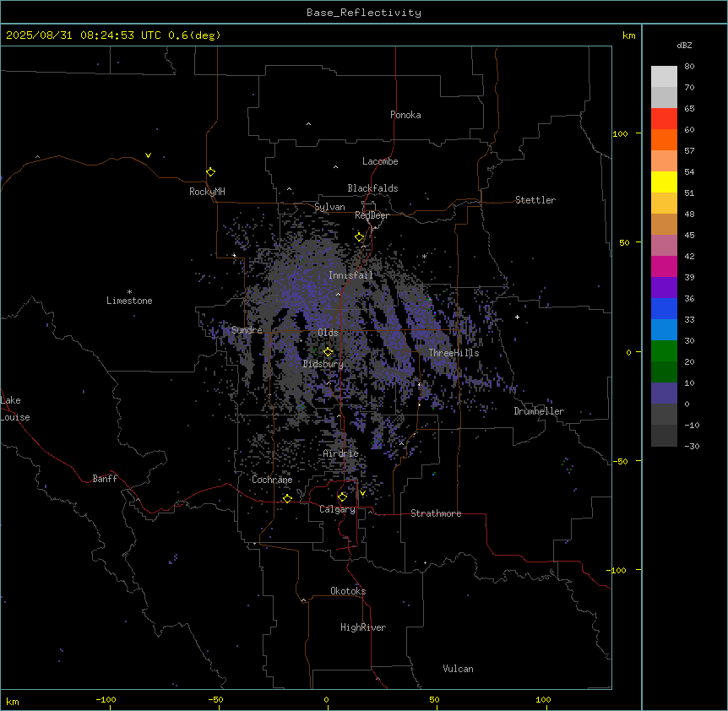Pick the bright green 30 dBZ legend swatch
Screen dimensions: 728x711
point(664,351)
